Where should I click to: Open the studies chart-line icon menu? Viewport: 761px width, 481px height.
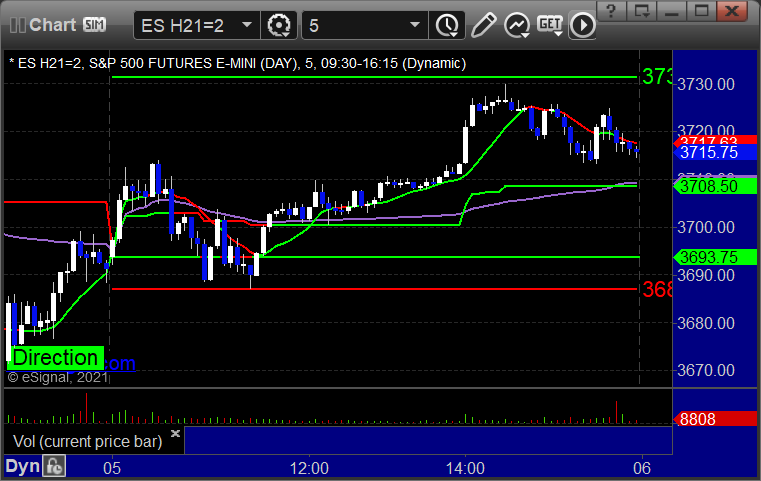click(517, 25)
